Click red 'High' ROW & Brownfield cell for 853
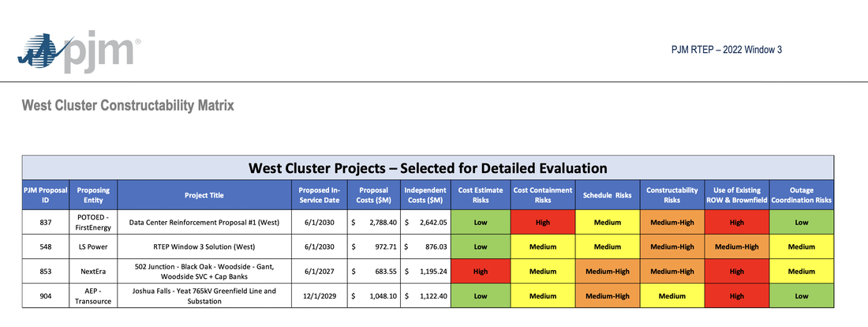 737,271
